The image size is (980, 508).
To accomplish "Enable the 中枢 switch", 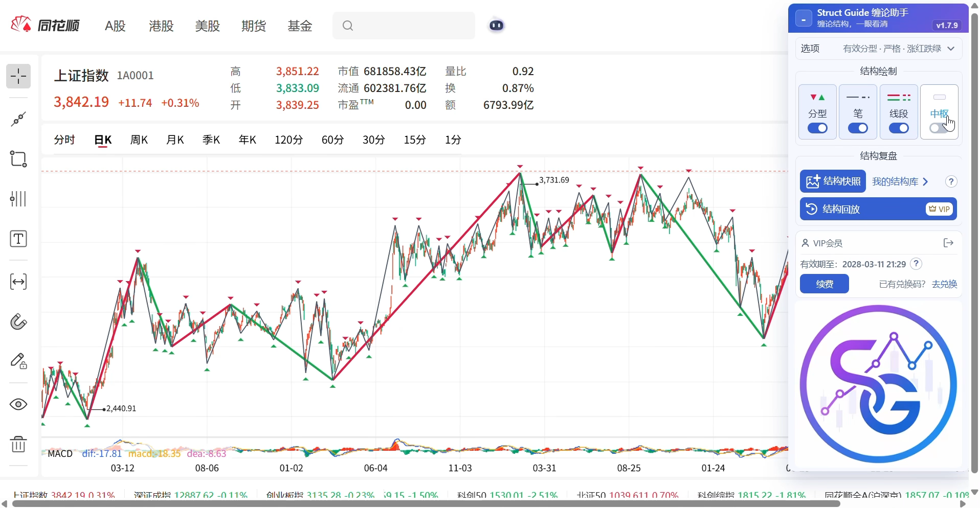I will click(939, 128).
